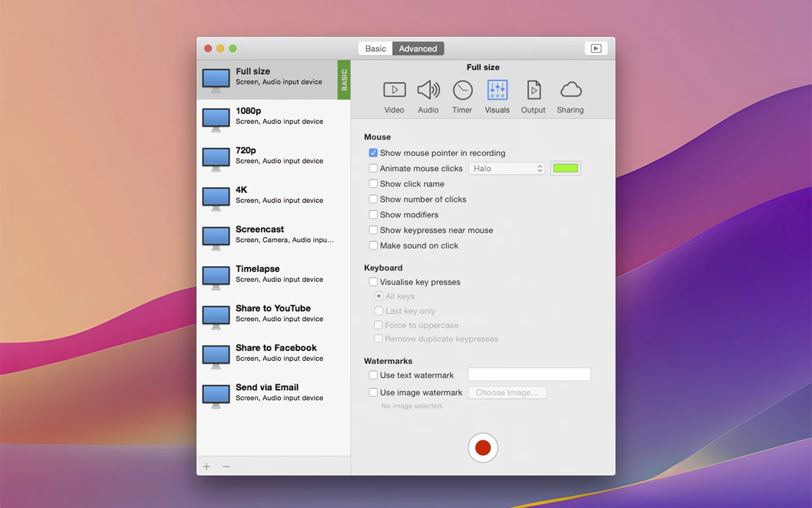
Task: Add a new preset with plus icon
Action: 207,466
